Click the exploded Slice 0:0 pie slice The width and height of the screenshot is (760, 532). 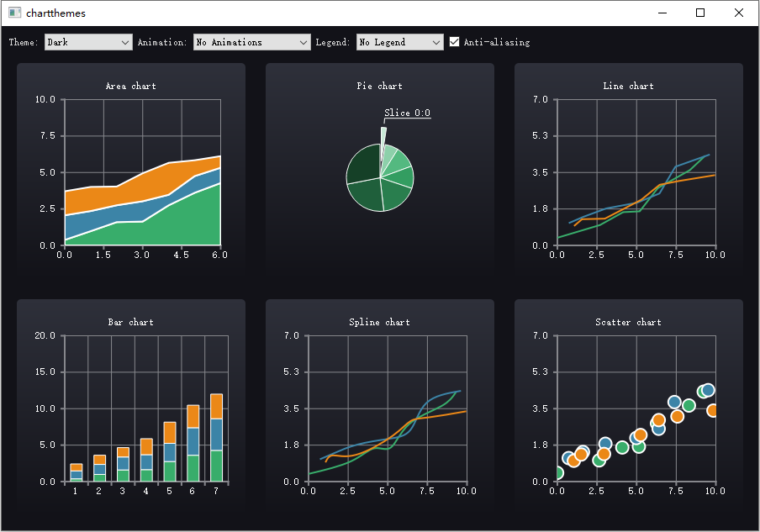(x=383, y=143)
